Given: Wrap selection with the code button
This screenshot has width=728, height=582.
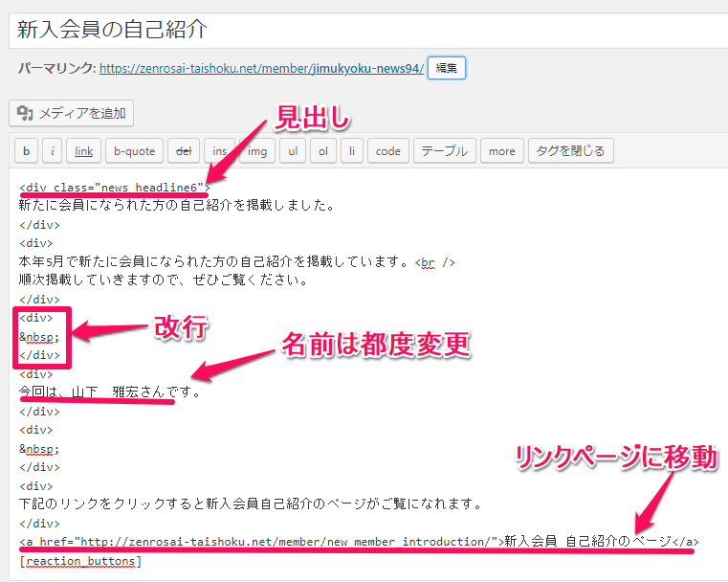Looking at the screenshot, I should click(x=387, y=151).
